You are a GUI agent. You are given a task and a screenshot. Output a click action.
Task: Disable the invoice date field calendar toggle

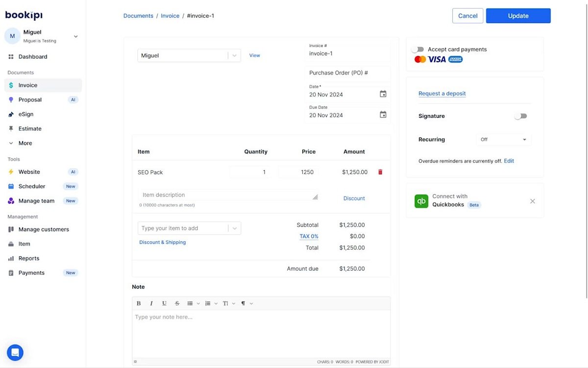(384, 94)
